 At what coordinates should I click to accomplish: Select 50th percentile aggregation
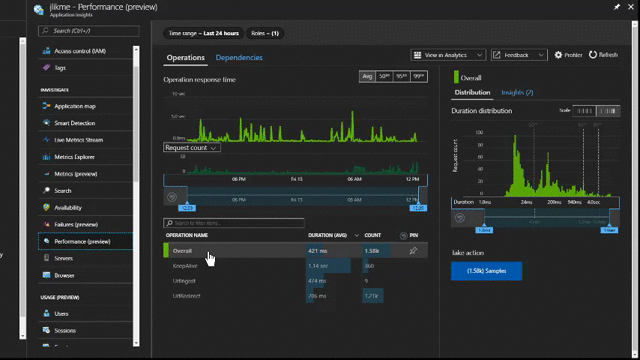point(384,76)
